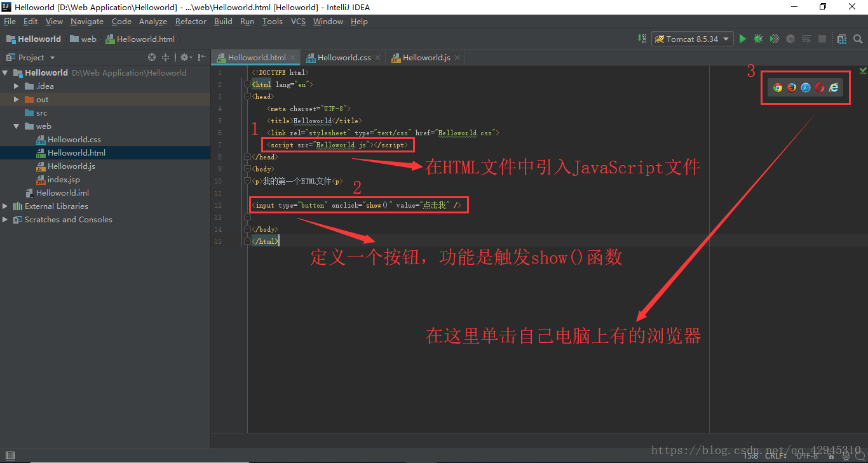Image resolution: width=868 pixels, height=463 pixels.
Task: Click the Build Project down-arrow binary icon
Action: point(642,39)
